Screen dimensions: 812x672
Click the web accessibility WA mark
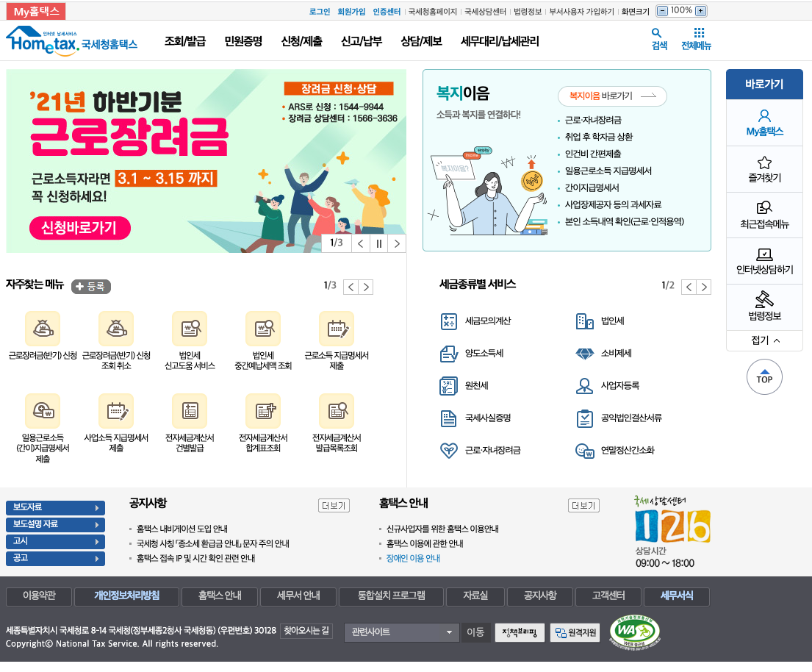634,632
